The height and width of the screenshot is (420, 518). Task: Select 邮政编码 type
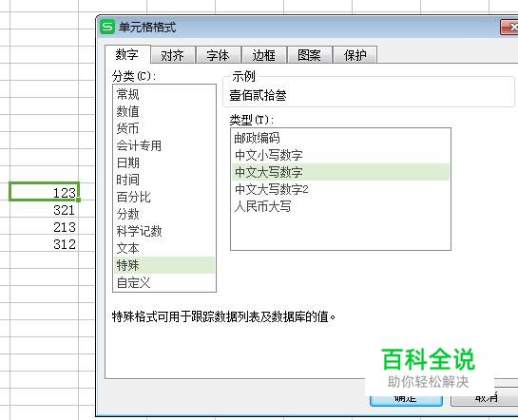pos(340,138)
